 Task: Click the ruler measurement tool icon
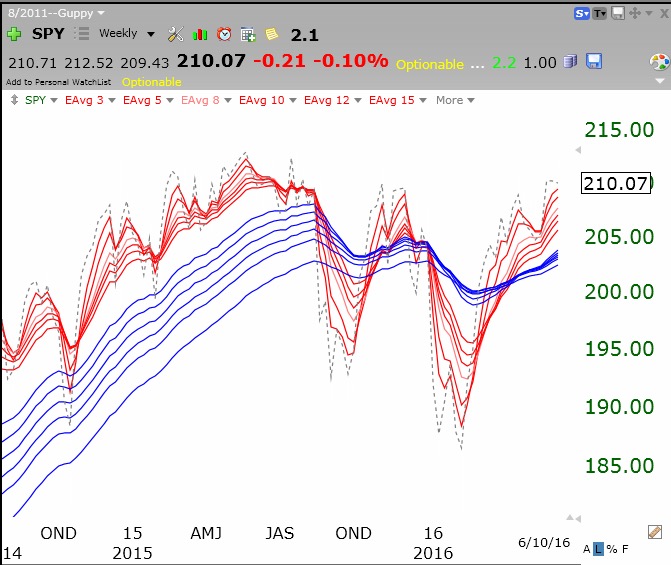pos(655,532)
